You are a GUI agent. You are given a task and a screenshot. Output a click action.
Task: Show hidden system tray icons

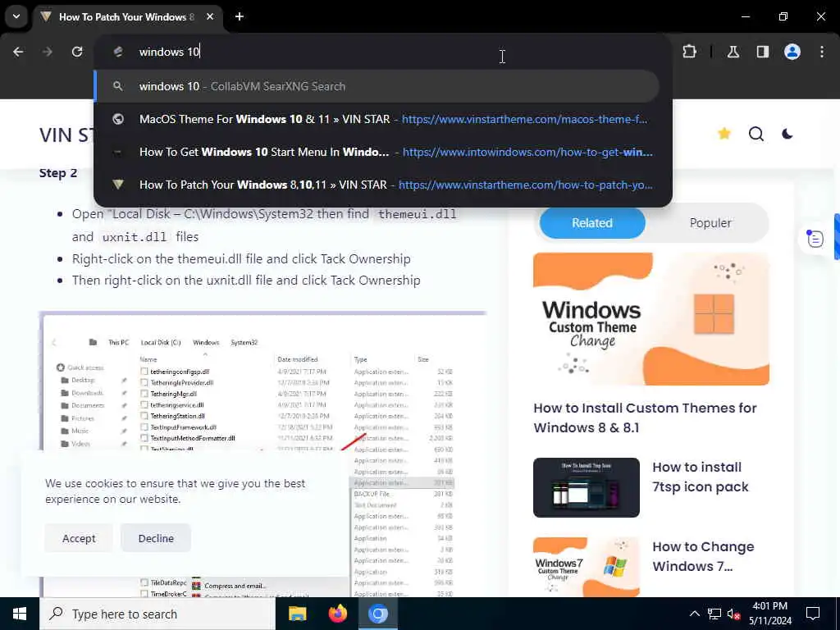click(x=694, y=614)
